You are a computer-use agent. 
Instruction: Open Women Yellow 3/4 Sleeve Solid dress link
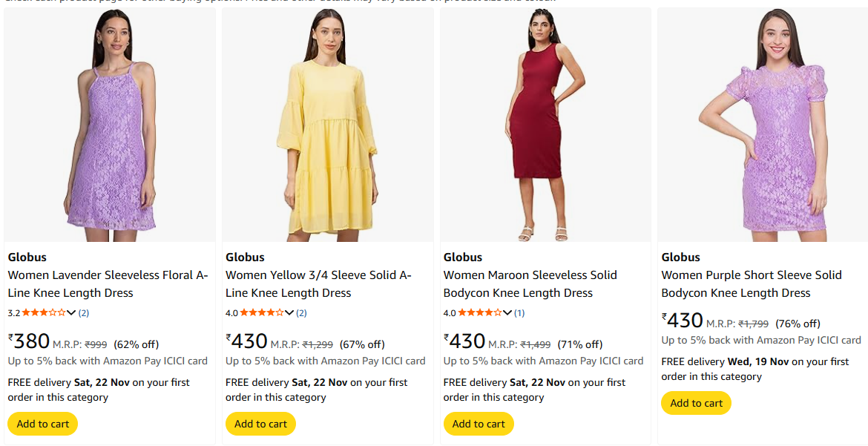pos(318,283)
